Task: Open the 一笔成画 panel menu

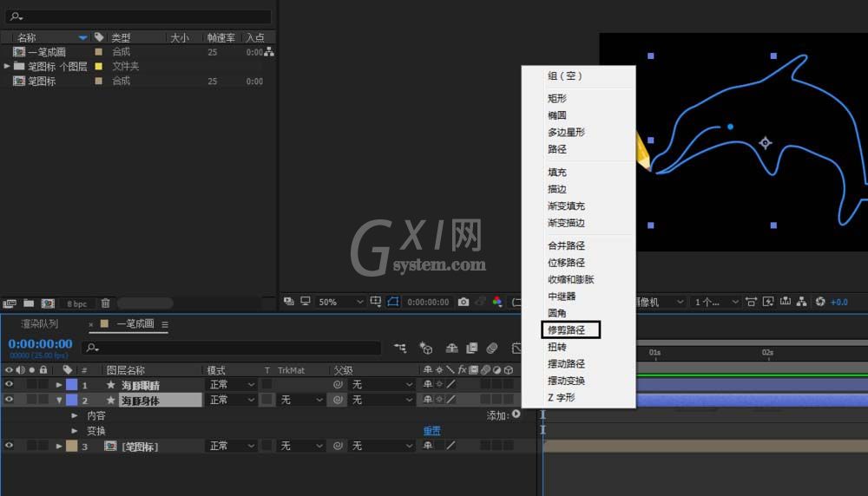Action: click(x=165, y=324)
